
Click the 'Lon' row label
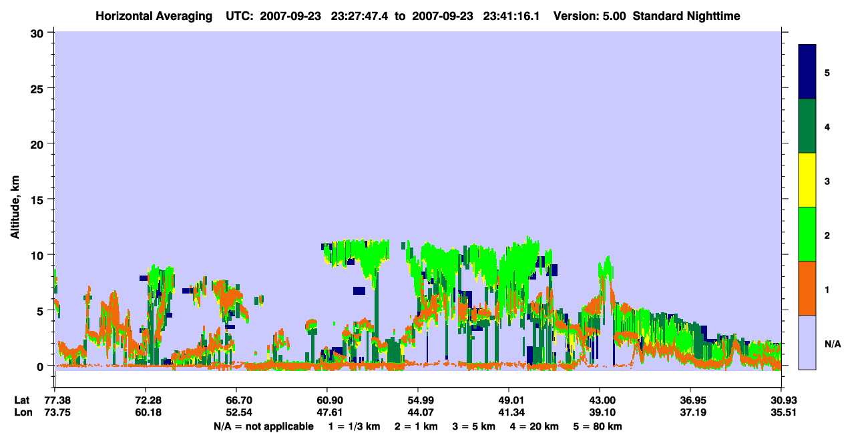(x=23, y=412)
